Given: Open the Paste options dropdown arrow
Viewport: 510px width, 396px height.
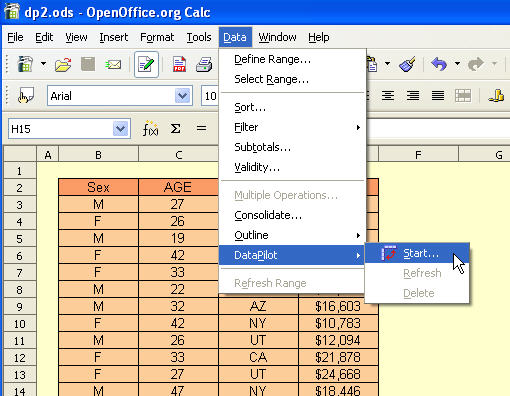Looking at the screenshot, I should pyautogui.click(x=387, y=63).
